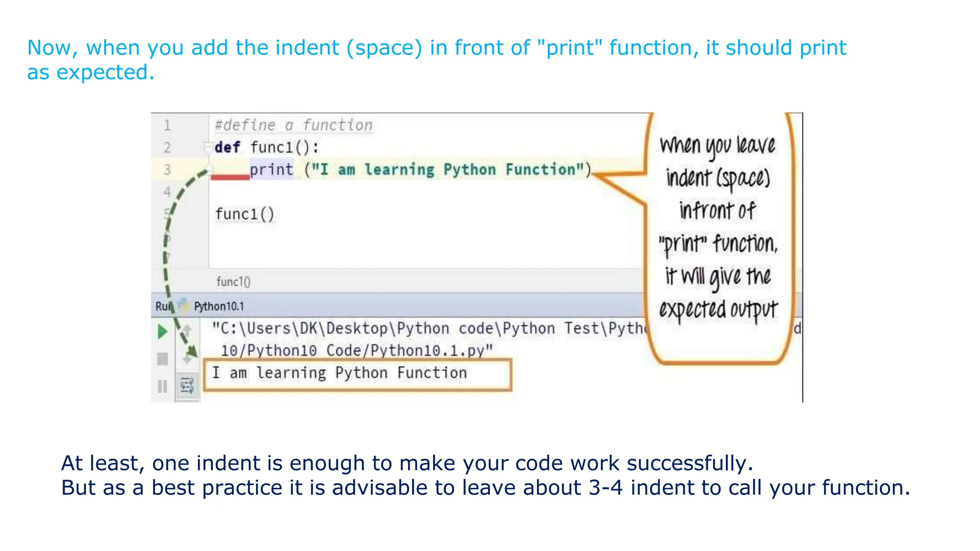Click the 'Run' panel label
The image size is (980, 551).
tap(163, 306)
